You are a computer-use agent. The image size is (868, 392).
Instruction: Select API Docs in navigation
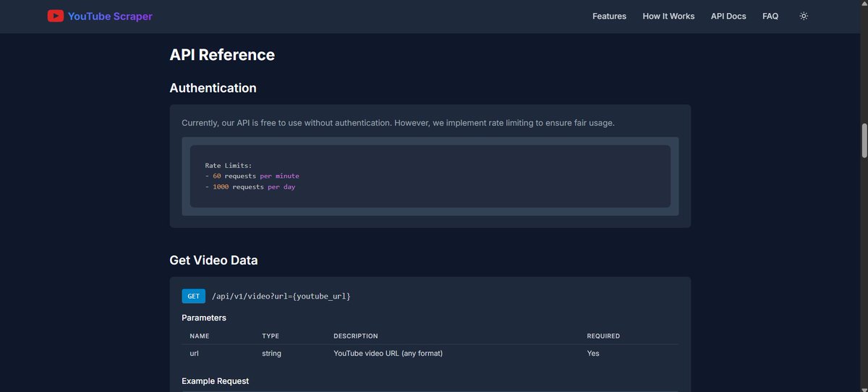[x=728, y=16]
